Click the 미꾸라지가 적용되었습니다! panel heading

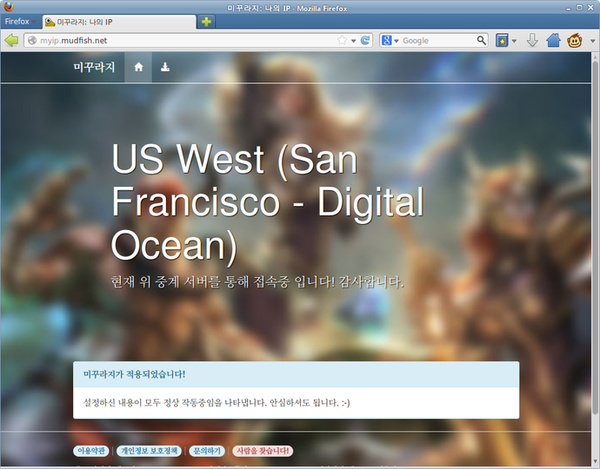coord(134,374)
